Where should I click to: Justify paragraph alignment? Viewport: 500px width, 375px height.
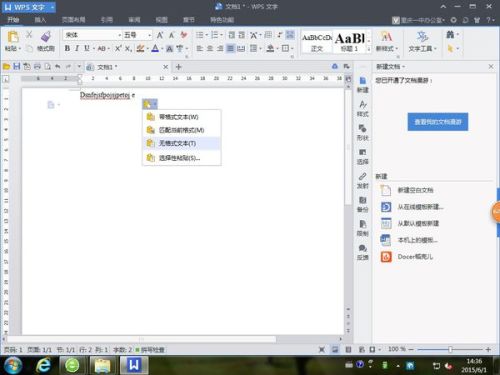coord(230,48)
